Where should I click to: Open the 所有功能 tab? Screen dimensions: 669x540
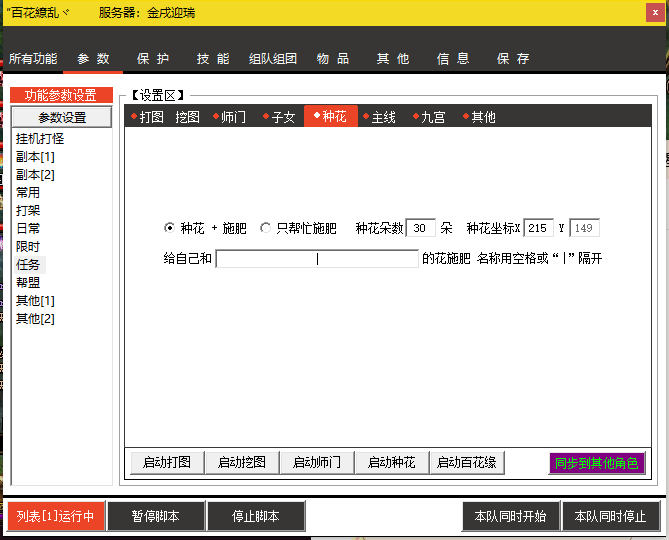[x=33, y=58]
